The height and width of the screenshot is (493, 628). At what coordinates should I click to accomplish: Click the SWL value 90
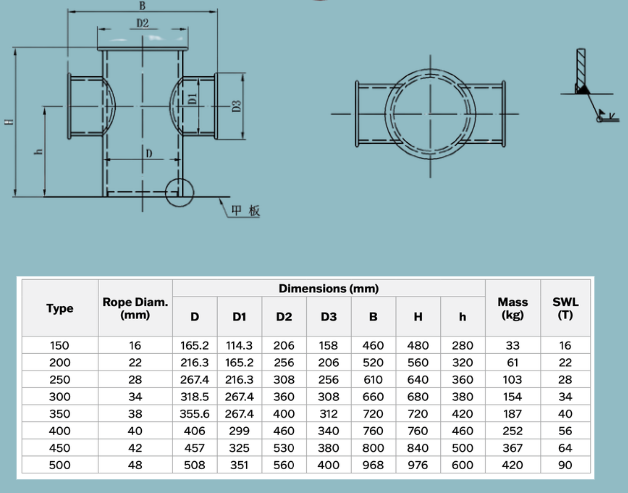coord(565,464)
